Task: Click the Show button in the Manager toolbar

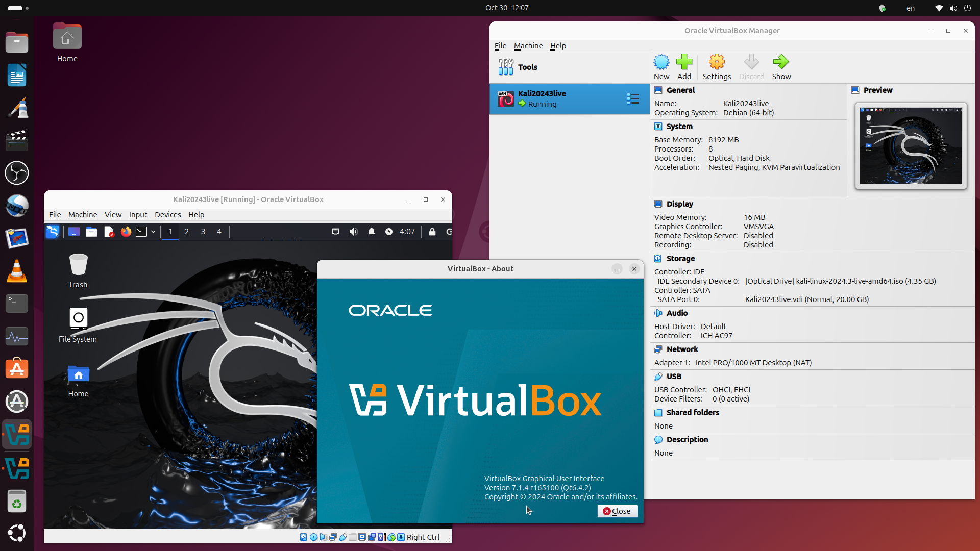Action: point(781,67)
